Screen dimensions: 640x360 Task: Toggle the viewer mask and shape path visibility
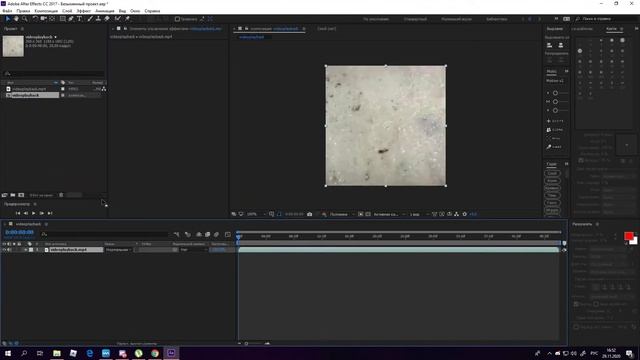279,214
